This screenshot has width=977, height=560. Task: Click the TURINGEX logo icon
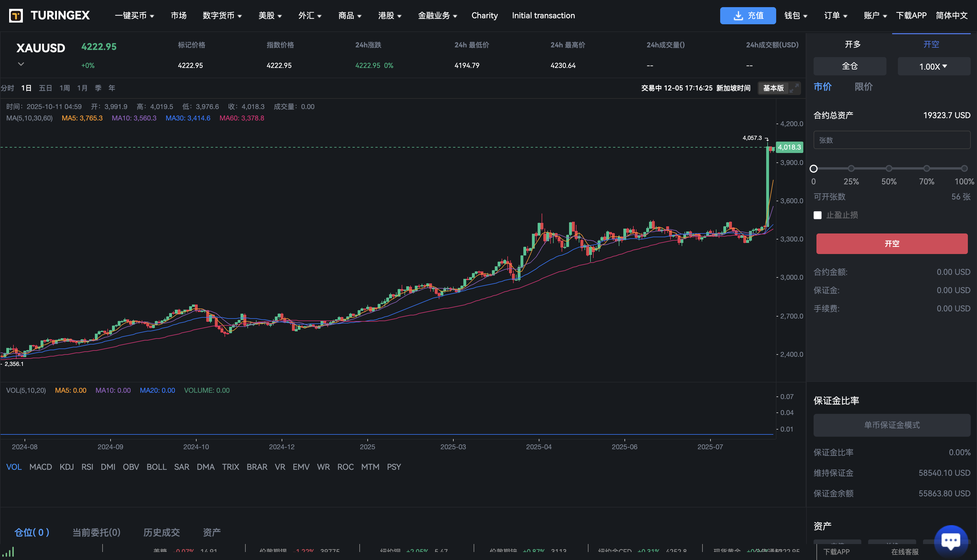pos(16,15)
